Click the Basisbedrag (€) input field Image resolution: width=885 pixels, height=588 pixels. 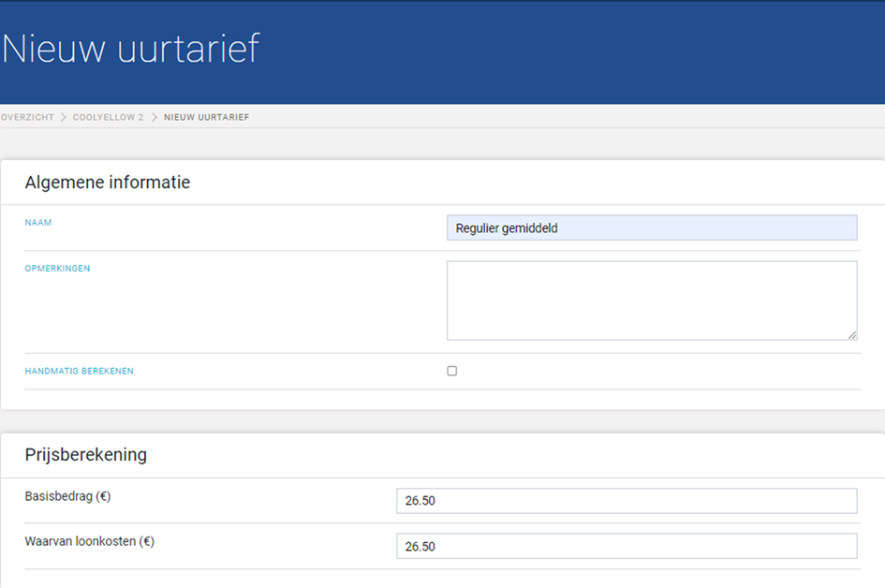(627, 501)
